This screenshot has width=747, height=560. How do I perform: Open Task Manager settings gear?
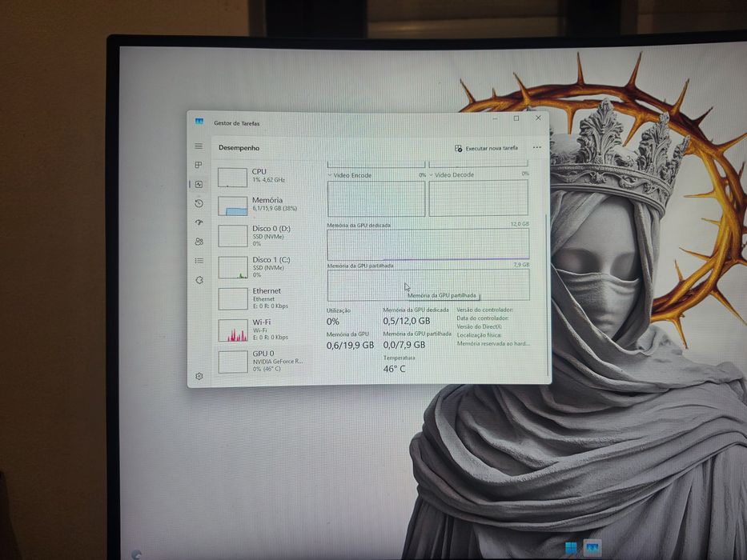pyautogui.click(x=199, y=376)
